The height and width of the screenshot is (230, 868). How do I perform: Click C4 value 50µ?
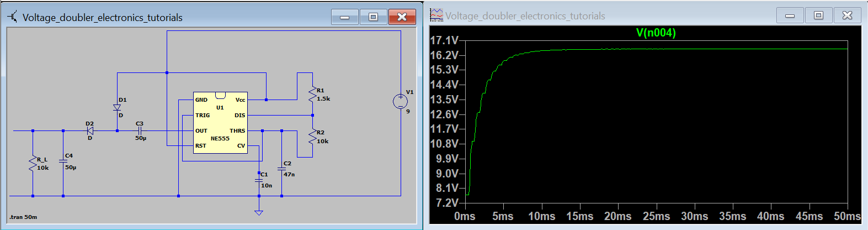click(71, 167)
